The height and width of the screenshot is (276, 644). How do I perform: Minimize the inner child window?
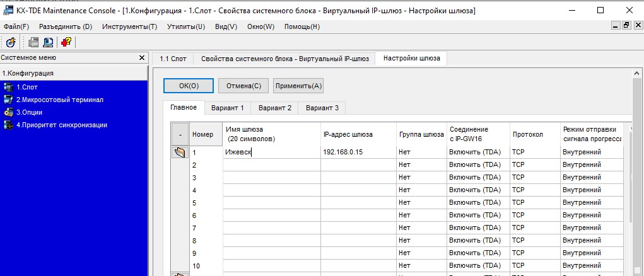[x=616, y=25]
